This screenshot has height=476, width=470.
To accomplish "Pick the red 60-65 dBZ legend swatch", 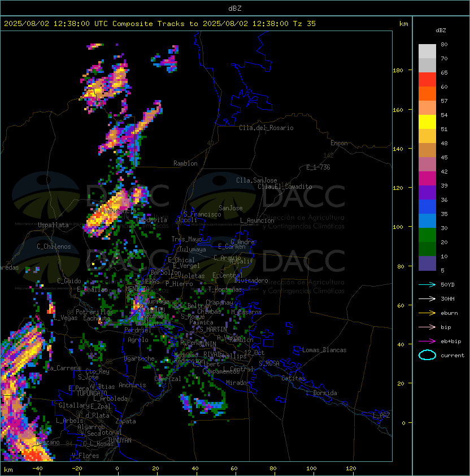I will [427, 80].
